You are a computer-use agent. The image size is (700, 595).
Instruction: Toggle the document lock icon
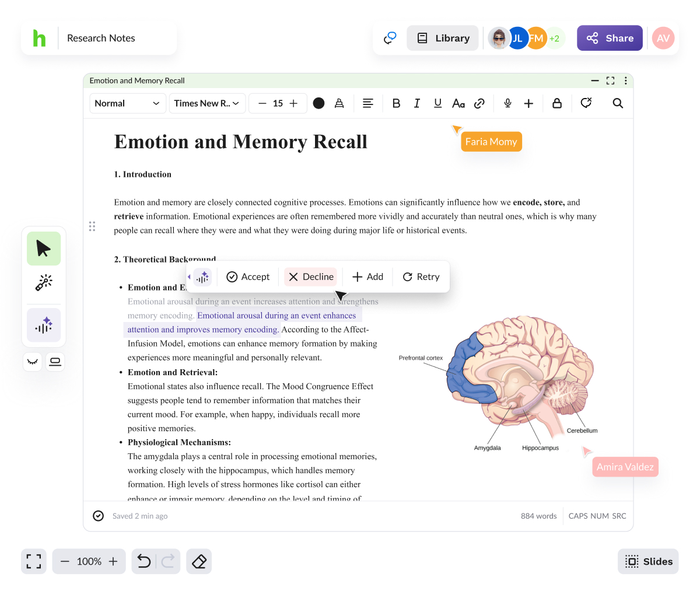click(x=557, y=103)
